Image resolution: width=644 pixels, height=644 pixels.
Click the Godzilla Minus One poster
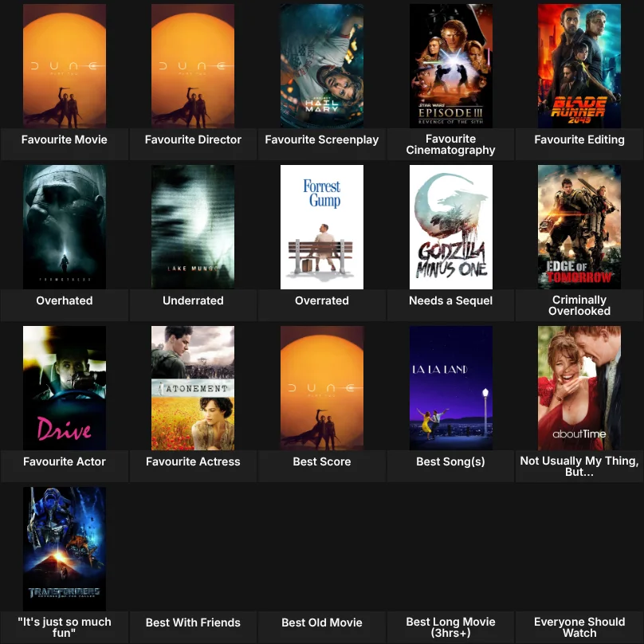tap(451, 227)
